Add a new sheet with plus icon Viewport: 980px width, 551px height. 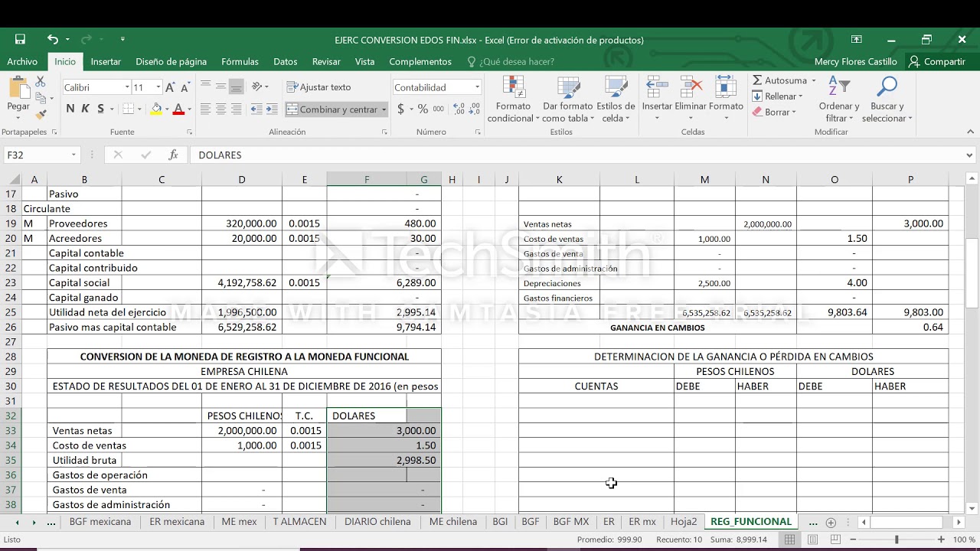click(x=831, y=522)
